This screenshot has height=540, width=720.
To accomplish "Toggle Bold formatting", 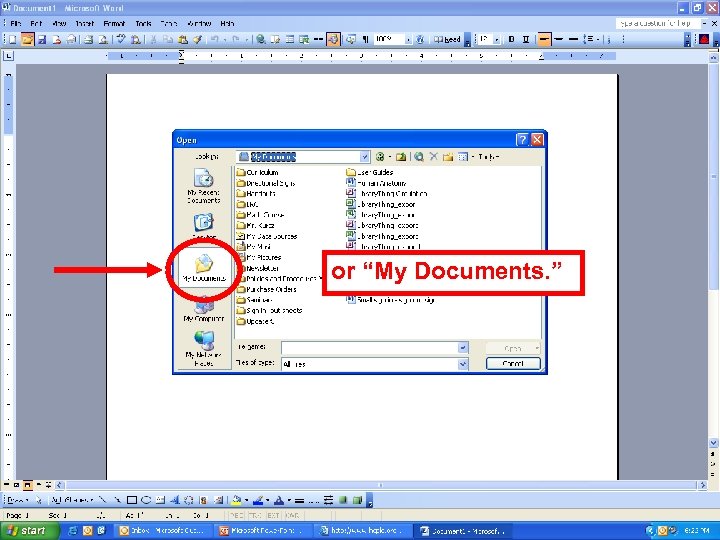I will click(x=512, y=39).
